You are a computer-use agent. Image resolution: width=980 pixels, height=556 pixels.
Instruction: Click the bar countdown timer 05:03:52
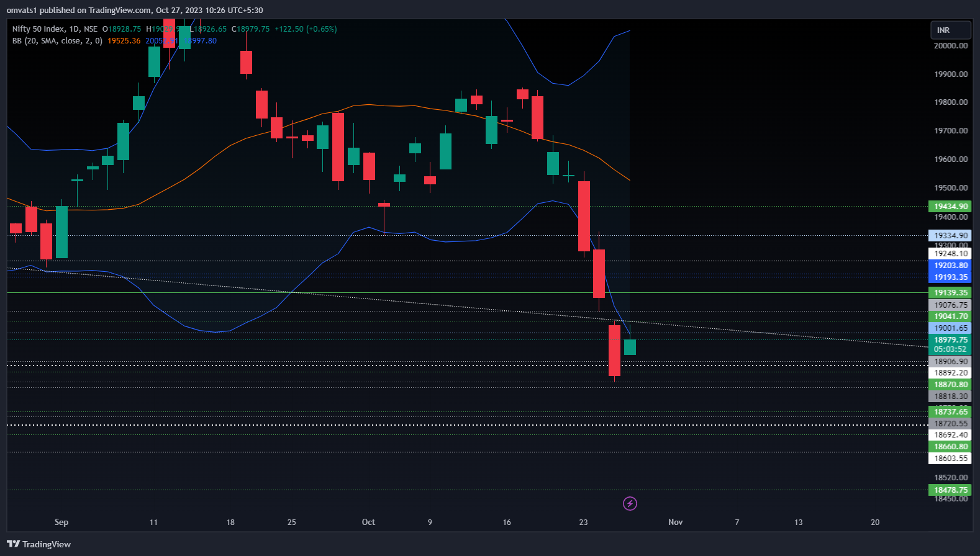(950, 349)
